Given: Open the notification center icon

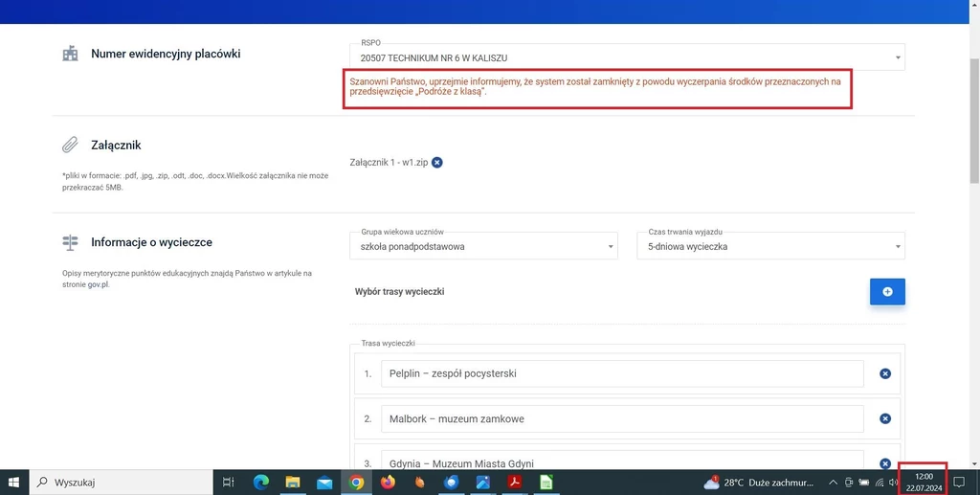Looking at the screenshot, I should coord(959,483).
